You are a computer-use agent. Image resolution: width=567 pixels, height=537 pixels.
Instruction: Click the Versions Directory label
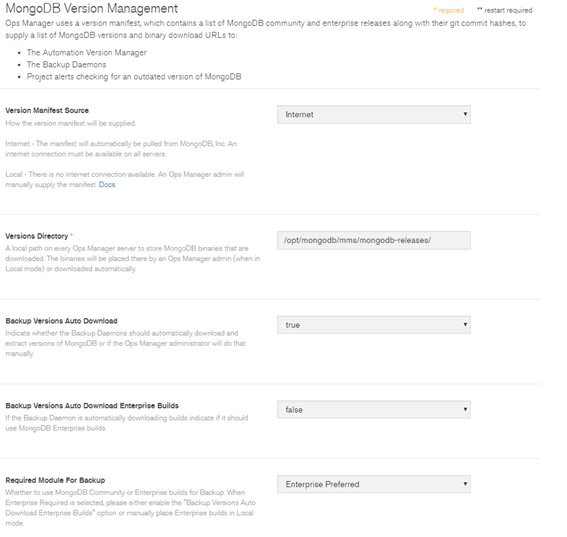(x=37, y=236)
